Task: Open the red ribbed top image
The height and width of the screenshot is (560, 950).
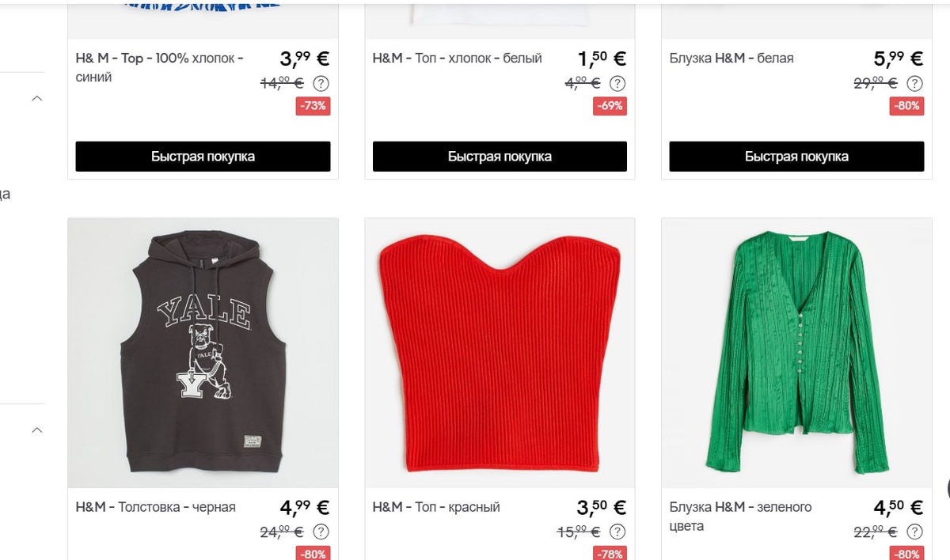Action: pos(500,353)
